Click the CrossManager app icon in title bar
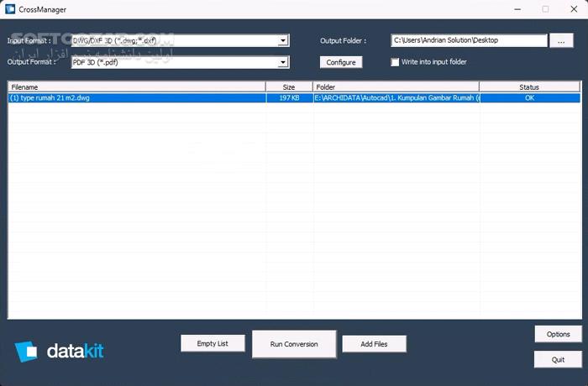Viewport: 588px width, 386px height. (x=10, y=9)
